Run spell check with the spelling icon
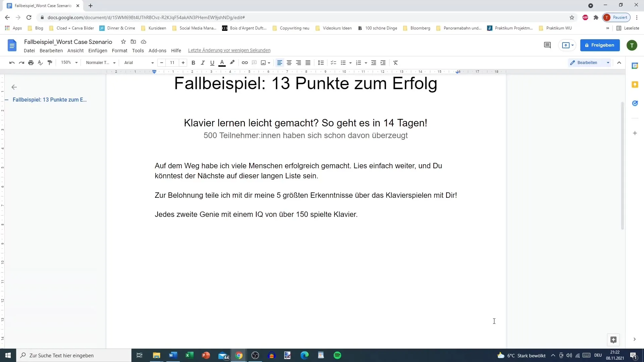 point(40,63)
